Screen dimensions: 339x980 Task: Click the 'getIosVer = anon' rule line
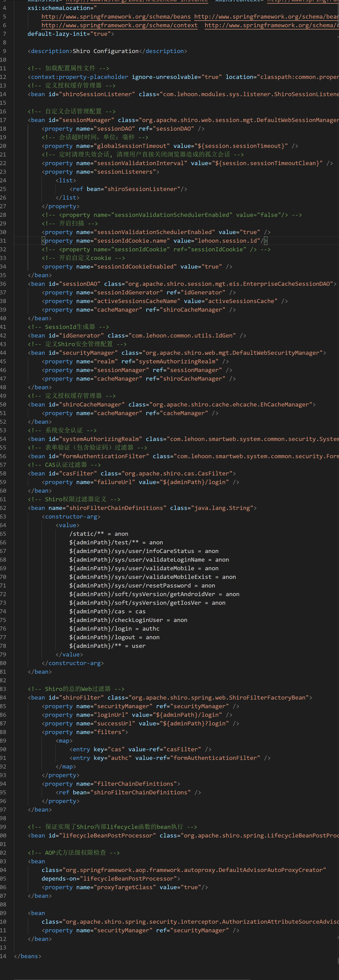pyautogui.click(x=147, y=603)
